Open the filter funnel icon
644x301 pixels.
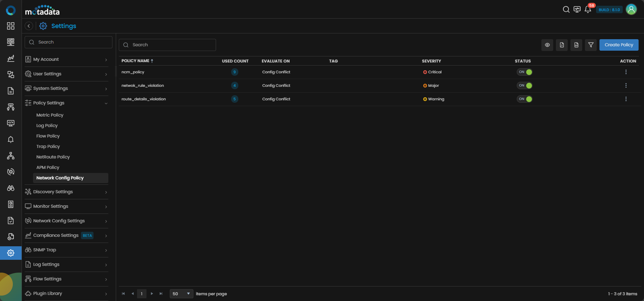click(x=591, y=45)
